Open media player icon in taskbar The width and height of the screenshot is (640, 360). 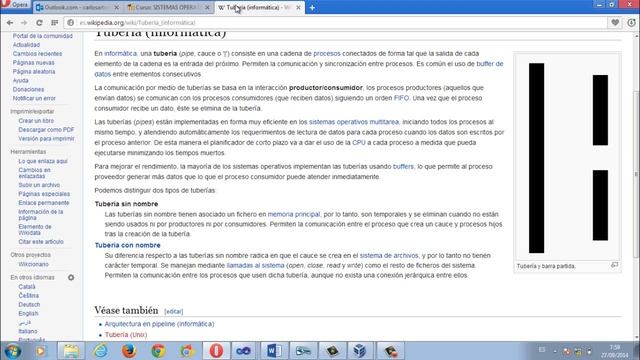point(40,351)
